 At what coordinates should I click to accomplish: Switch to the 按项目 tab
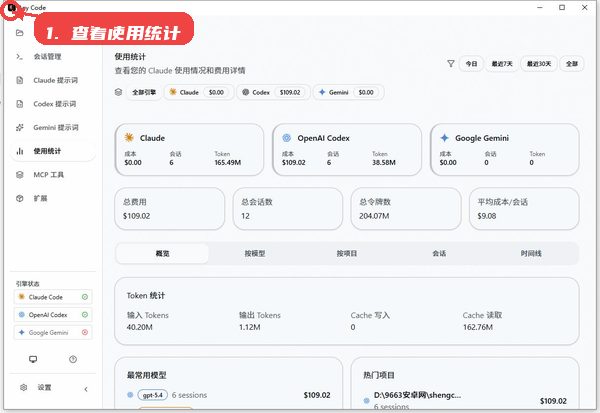[x=347, y=253]
